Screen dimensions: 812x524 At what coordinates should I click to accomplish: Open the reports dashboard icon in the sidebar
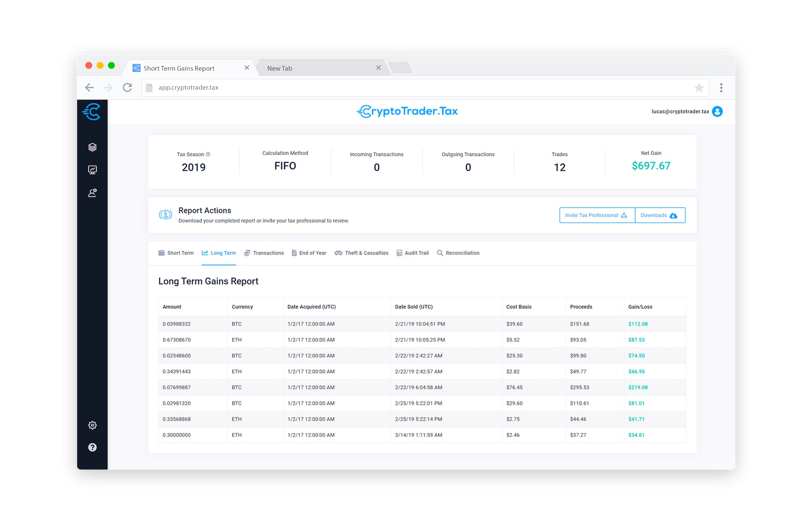93,170
